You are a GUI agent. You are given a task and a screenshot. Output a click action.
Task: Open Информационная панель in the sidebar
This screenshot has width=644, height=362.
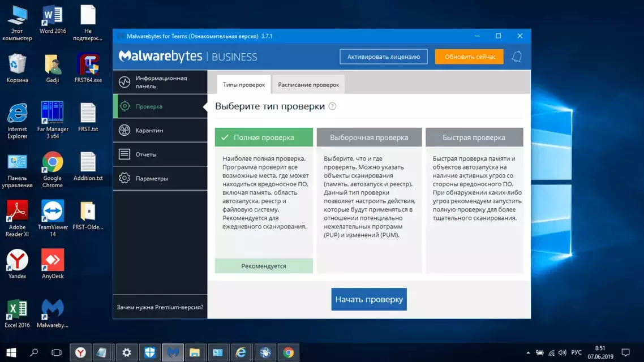click(160, 82)
